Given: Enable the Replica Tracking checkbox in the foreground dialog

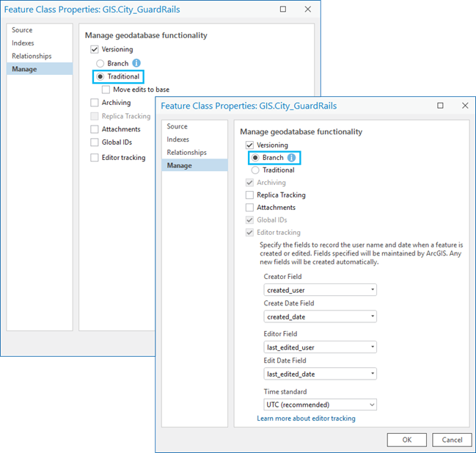Looking at the screenshot, I should [249, 195].
